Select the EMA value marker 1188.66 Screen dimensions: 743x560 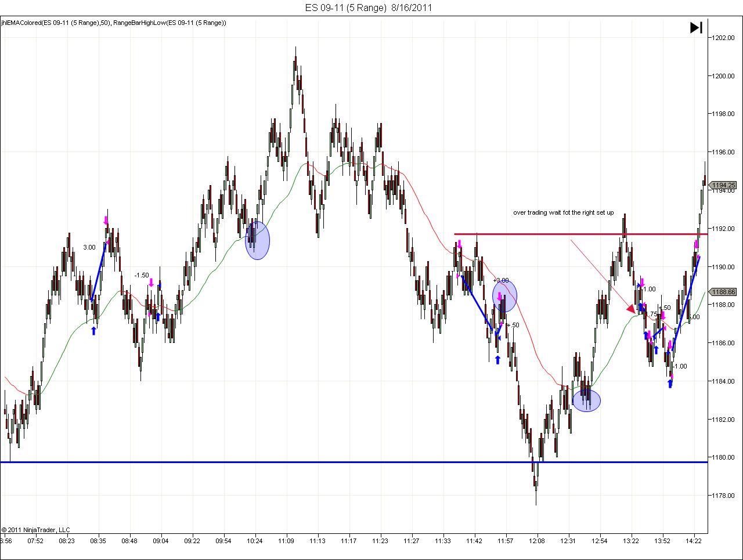[x=723, y=292]
